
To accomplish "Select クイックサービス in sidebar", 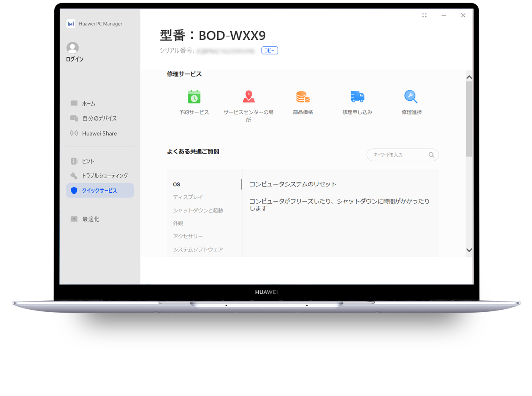I will 100,190.
